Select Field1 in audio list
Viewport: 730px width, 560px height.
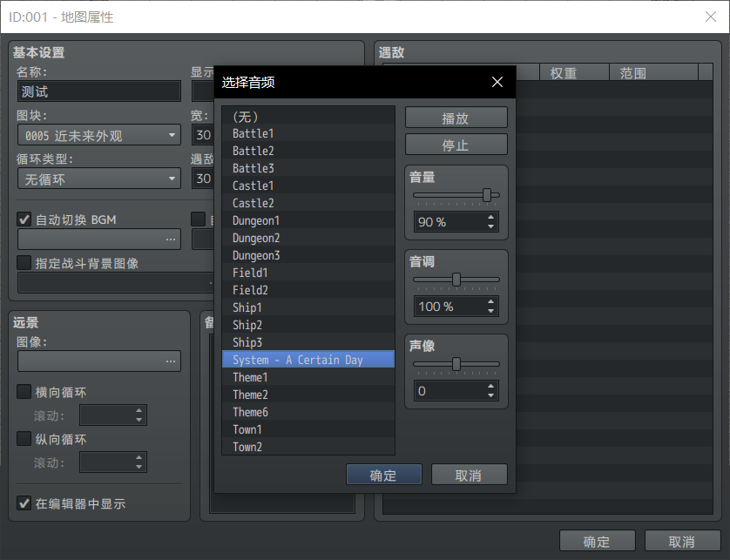(x=308, y=273)
